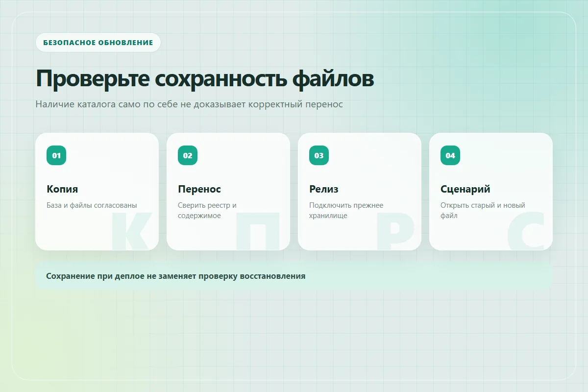Open the 'Копия' card title

(62, 189)
